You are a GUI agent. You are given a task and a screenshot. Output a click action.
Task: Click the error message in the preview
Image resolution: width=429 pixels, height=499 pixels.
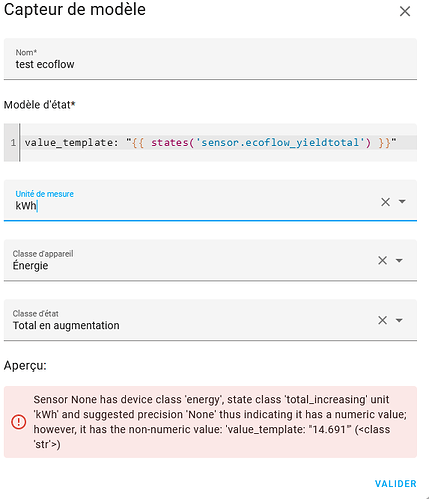220,422
